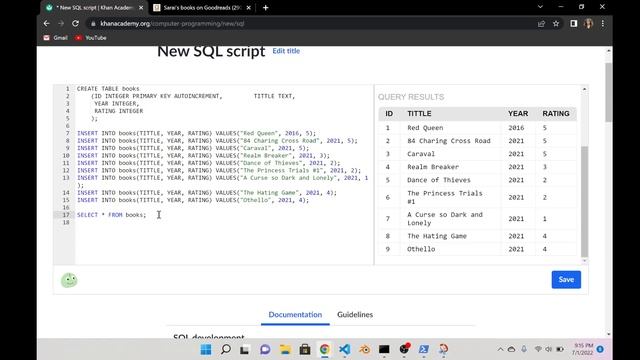Open a new browser tab with plus
This screenshot has width=640, height=360.
[266, 7]
